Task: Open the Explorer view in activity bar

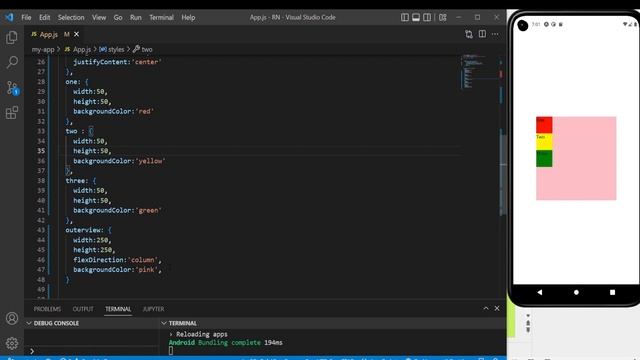Action: [x=12, y=38]
